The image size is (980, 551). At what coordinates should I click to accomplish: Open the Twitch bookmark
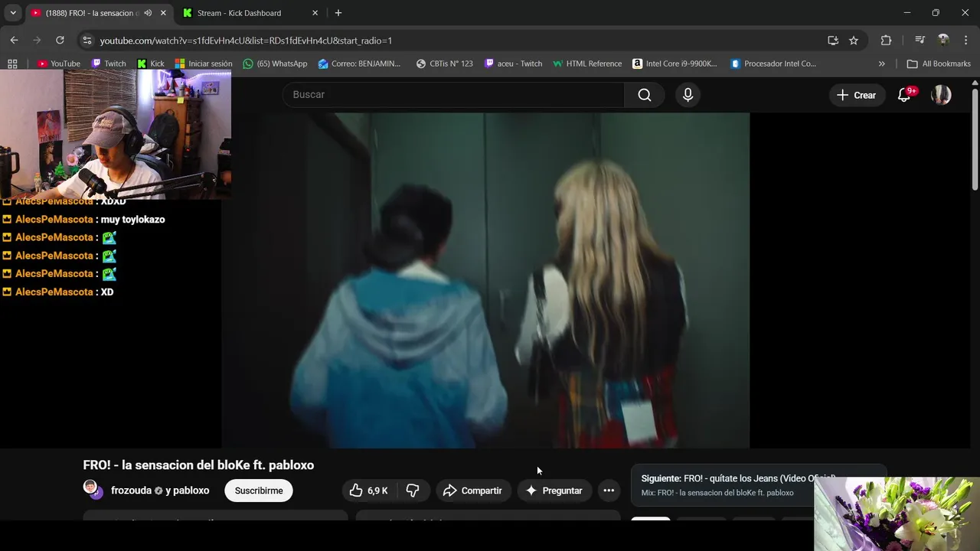point(108,64)
